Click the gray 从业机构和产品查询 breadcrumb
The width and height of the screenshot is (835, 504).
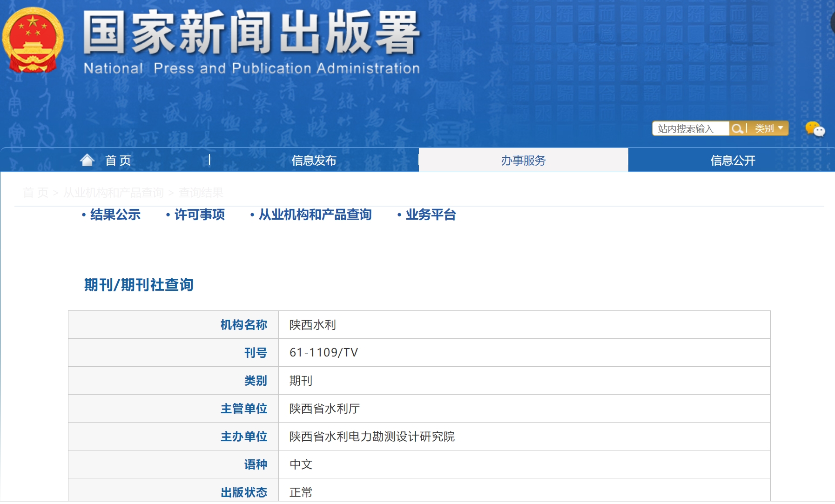pyautogui.click(x=113, y=193)
